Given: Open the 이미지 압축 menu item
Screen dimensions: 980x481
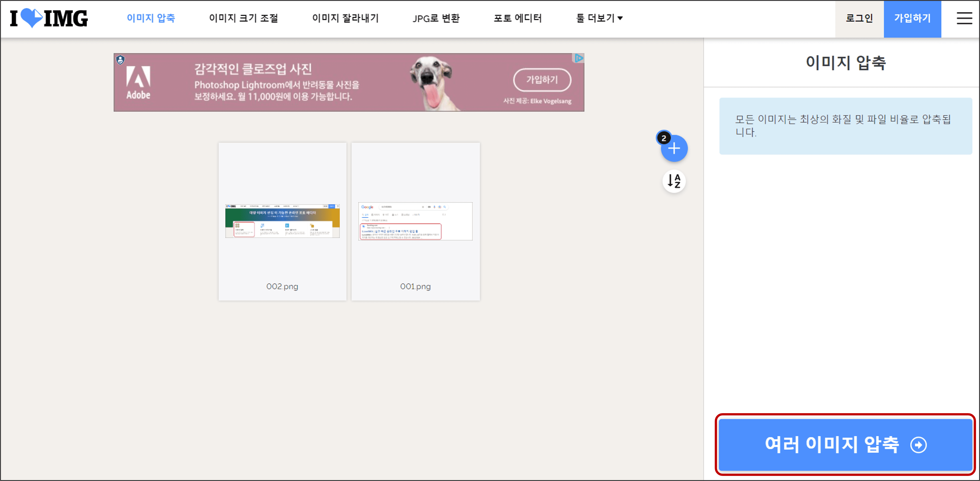Looking at the screenshot, I should [x=151, y=18].
